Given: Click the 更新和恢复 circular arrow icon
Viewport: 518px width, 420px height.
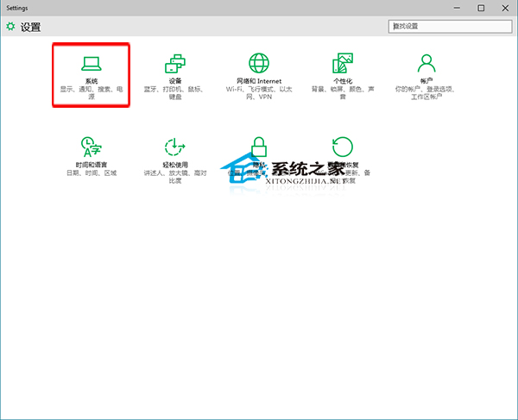Looking at the screenshot, I should [x=342, y=146].
